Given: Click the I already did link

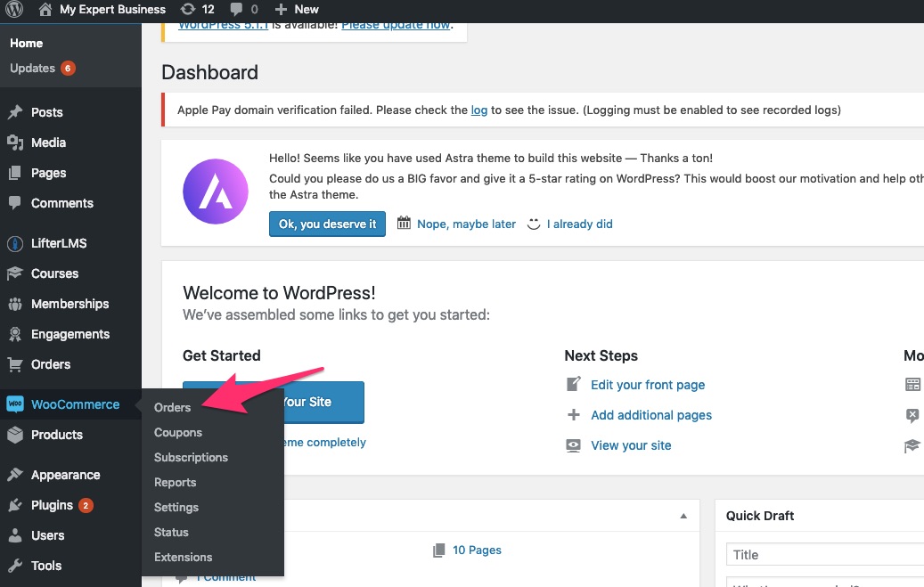Looking at the screenshot, I should (x=580, y=224).
